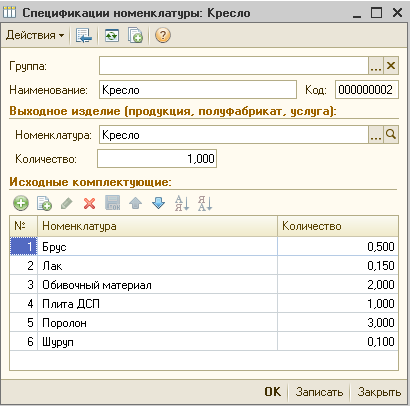Click the copy-document toolbar icon

click(135, 35)
